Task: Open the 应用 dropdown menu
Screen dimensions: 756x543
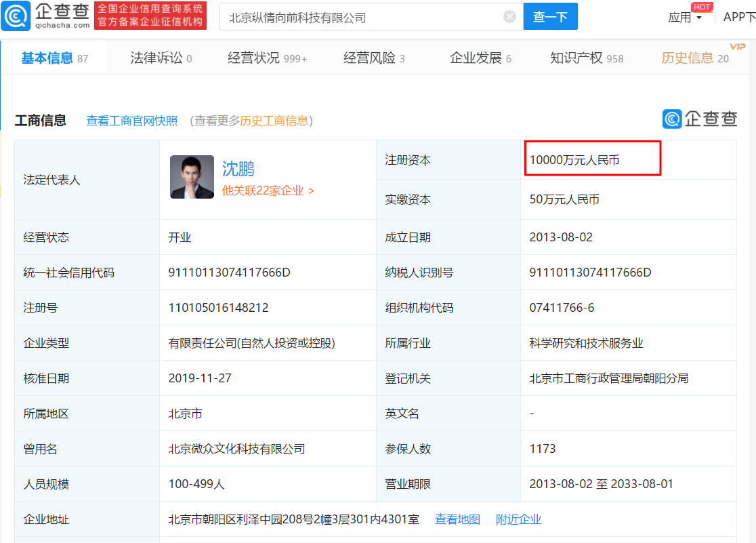Action: coord(685,18)
